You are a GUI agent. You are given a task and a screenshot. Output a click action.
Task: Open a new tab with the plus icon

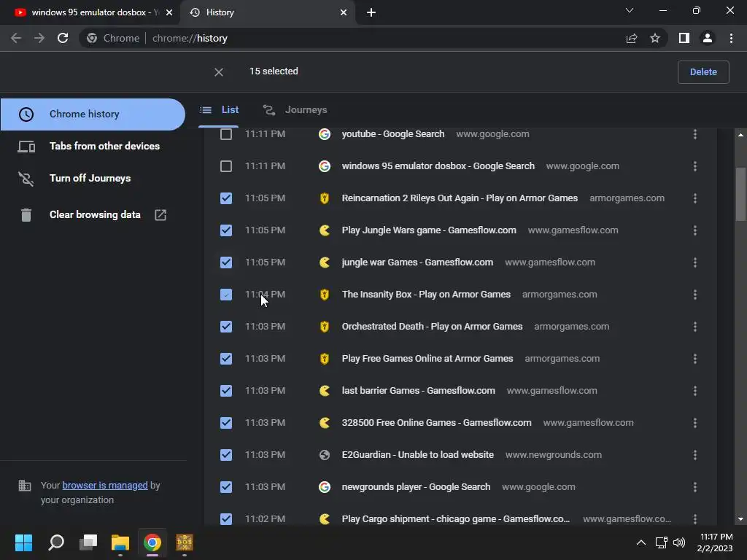point(371,12)
